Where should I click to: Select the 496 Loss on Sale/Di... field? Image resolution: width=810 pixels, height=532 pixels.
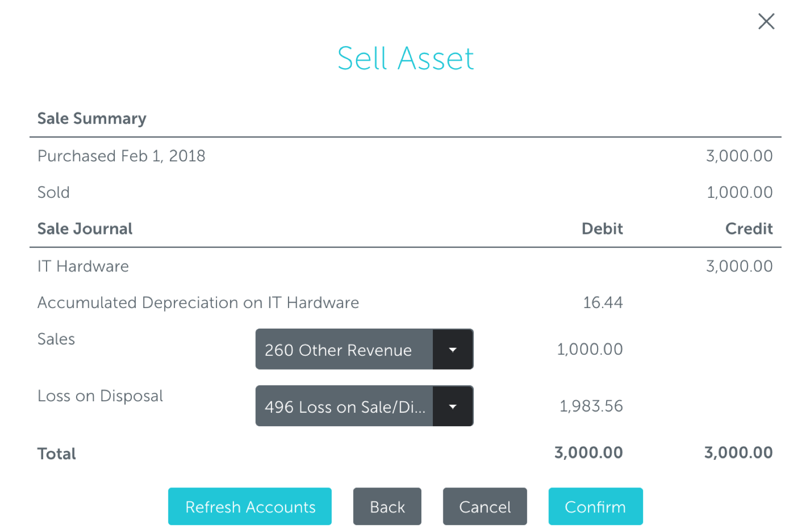[344, 406]
